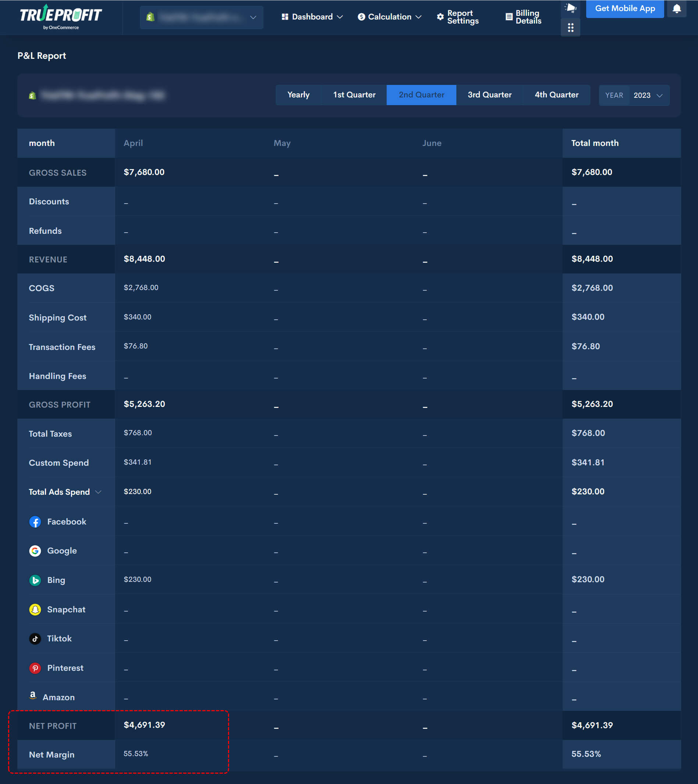
Task: Expand the Calculation menu
Action: (x=389, y=17)
